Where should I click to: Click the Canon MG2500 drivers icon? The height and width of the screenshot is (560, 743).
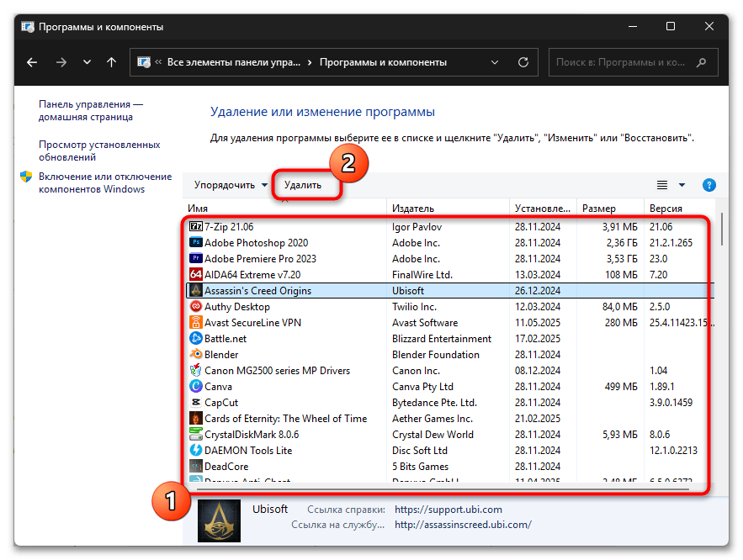tap(196, 371)
